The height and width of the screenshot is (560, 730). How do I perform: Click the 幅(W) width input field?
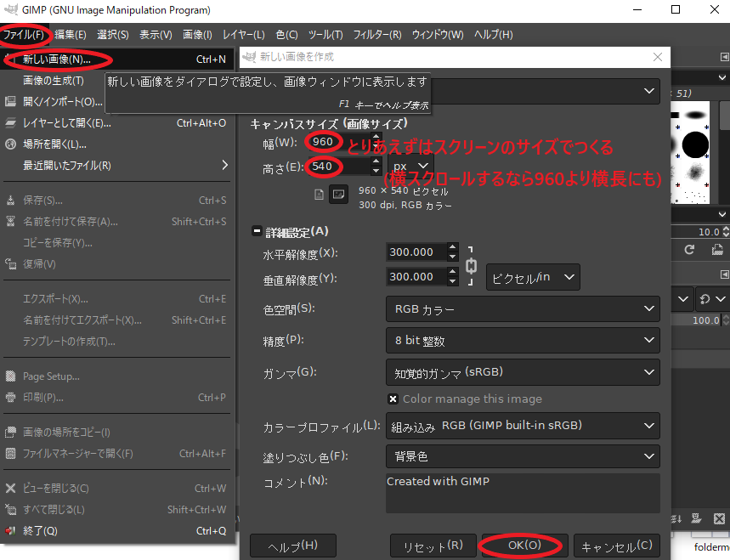(x=338, y=142)
